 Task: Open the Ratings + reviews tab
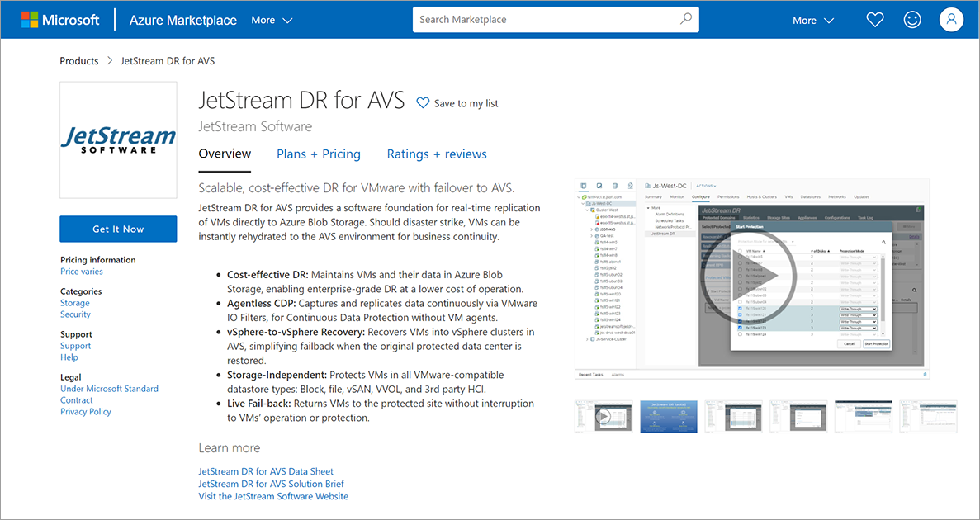click(x=437, y=154)
